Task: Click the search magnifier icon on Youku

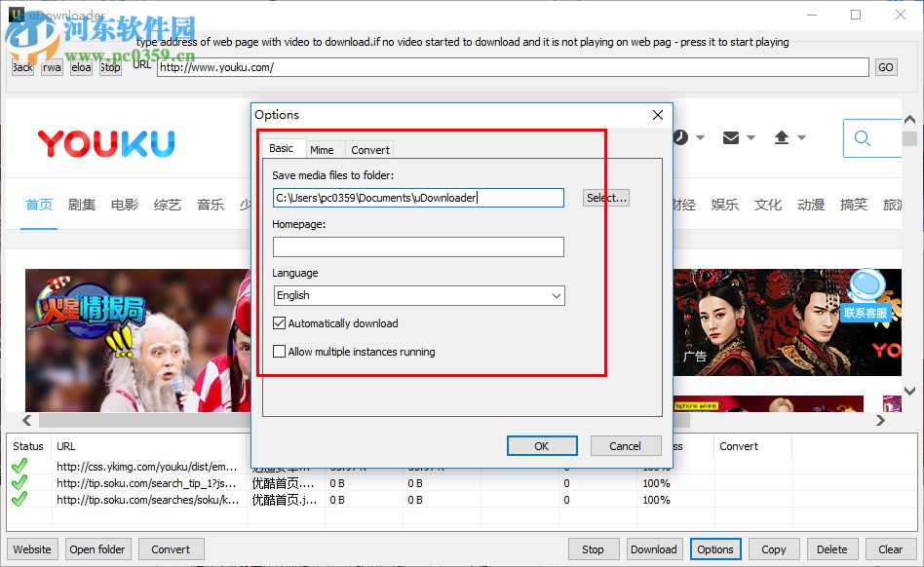Action: [862, 137]
